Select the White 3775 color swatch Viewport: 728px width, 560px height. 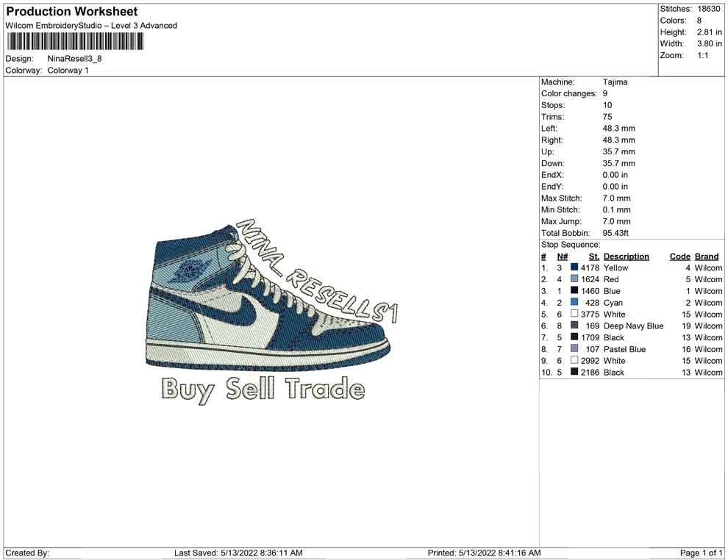tap(574, 314)
